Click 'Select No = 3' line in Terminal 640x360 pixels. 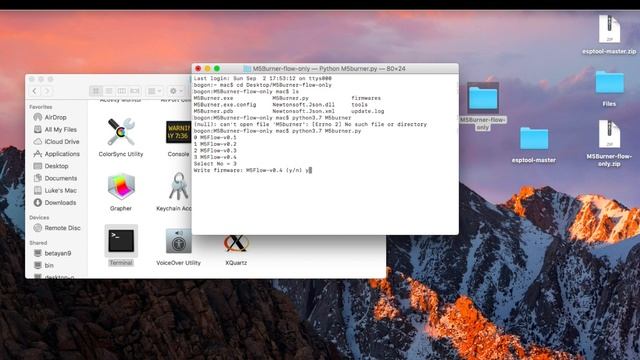point(215,164)
